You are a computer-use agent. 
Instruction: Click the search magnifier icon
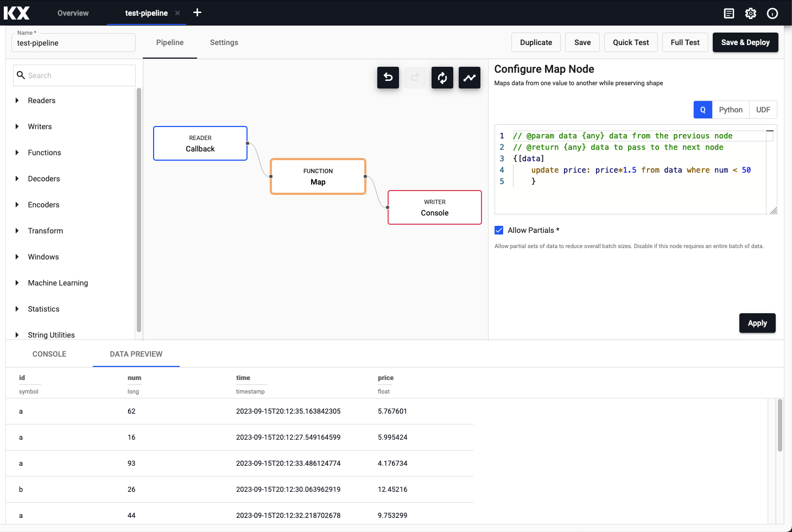[21, 75]
